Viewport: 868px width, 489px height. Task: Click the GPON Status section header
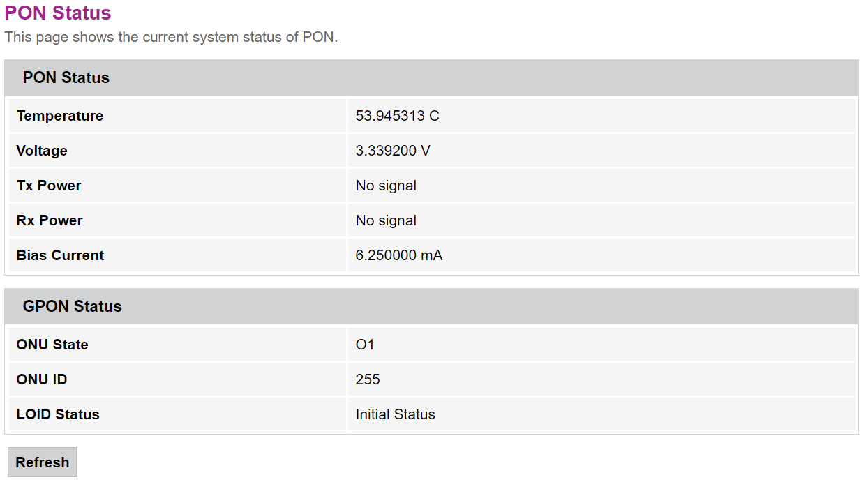pos(72,306)
